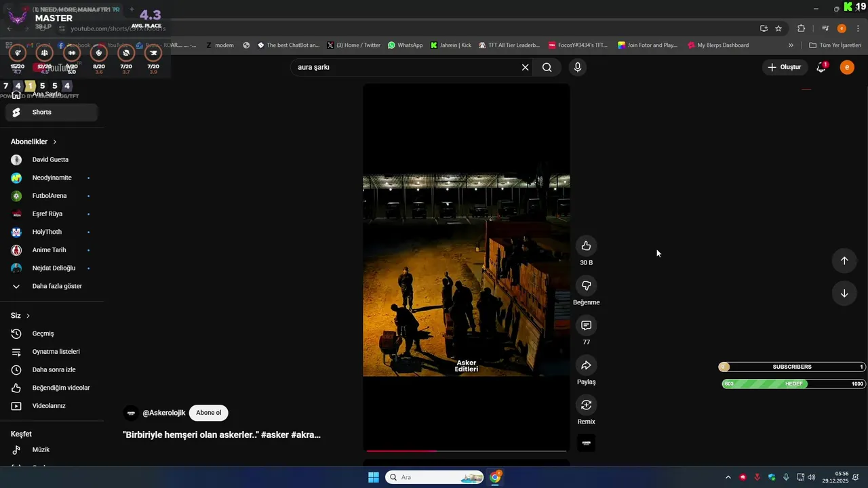Open Chrome from the taskbar
868x488 pixels.
point(496,477)
